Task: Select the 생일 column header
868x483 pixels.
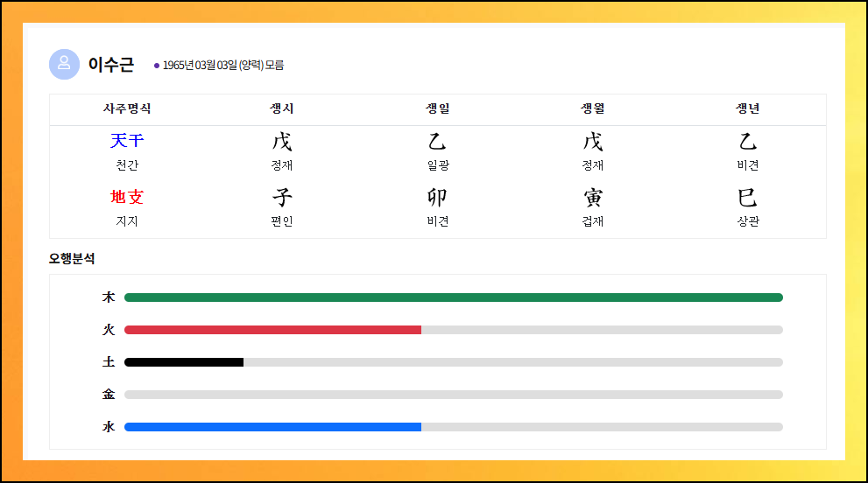Action: (x=437, y=108)
